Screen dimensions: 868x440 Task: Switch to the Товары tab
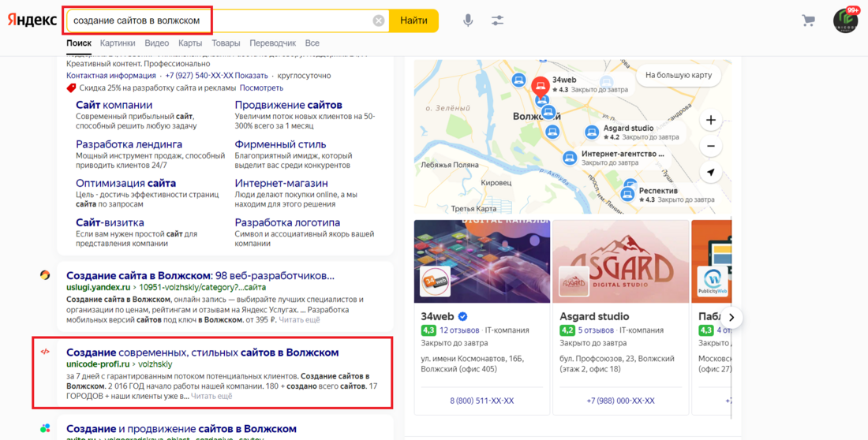click(226, 43)
